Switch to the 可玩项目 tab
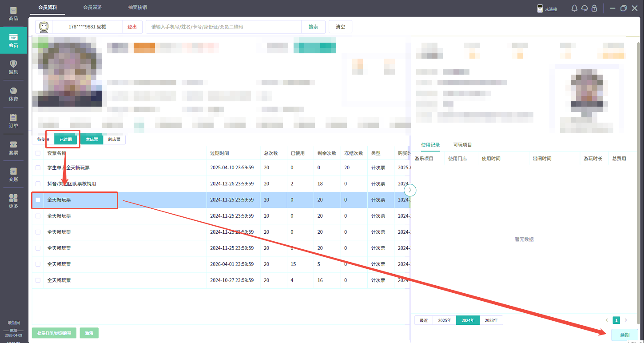Screen dimensions: 644x343 click(462, 145)
